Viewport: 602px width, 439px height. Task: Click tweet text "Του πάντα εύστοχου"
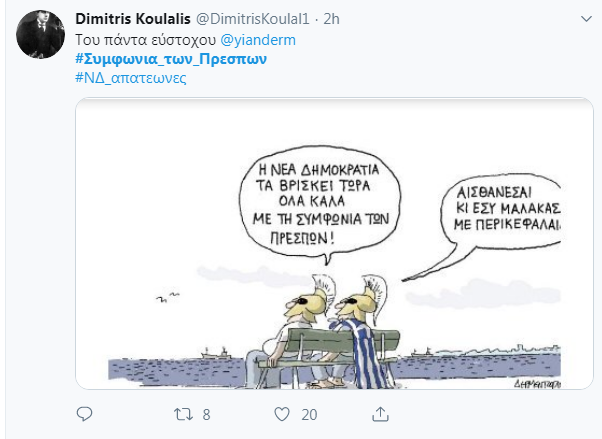146,40
